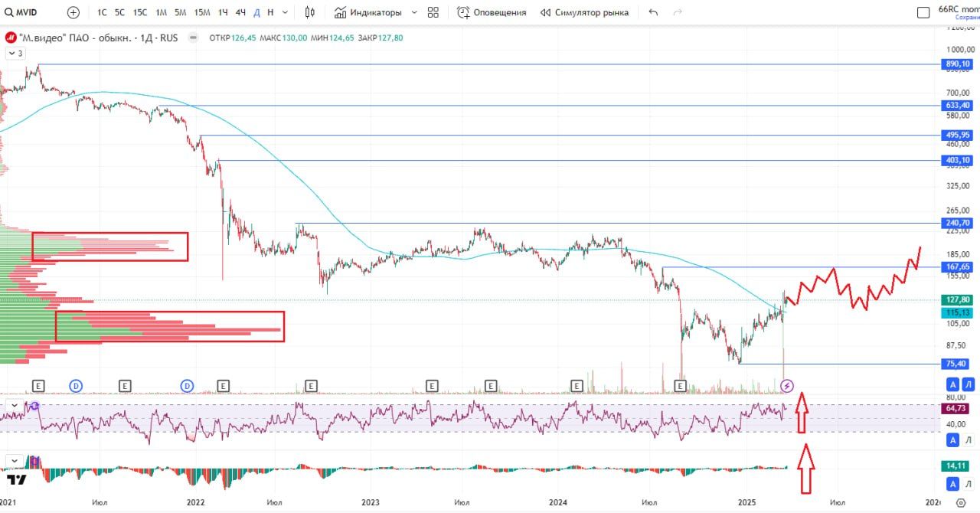Open the layout grid selector icon
Screen dimensions: 980x513
tap(433, 12)
